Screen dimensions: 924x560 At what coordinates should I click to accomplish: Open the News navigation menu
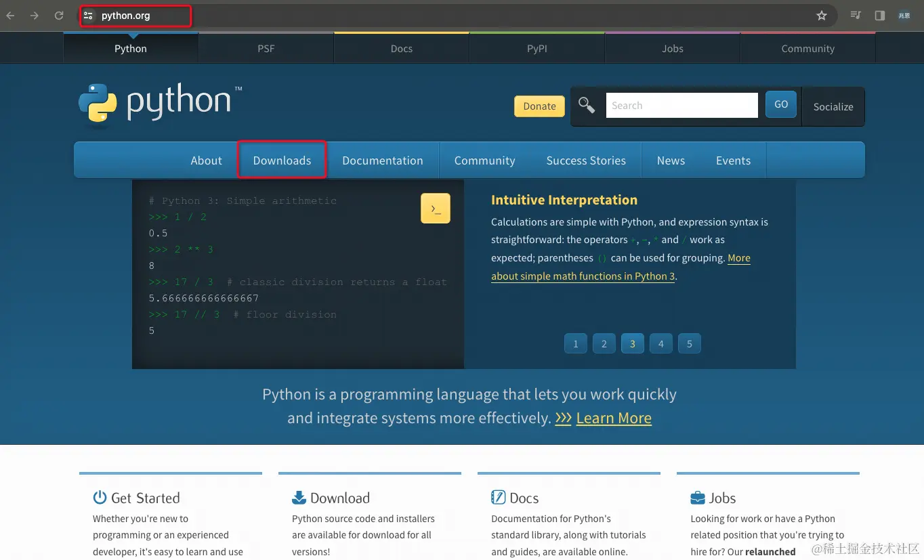point(671,160)
